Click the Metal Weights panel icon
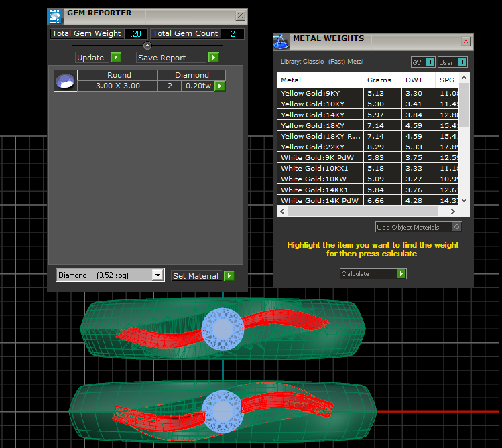502x448 pixels. click(281, 41)
